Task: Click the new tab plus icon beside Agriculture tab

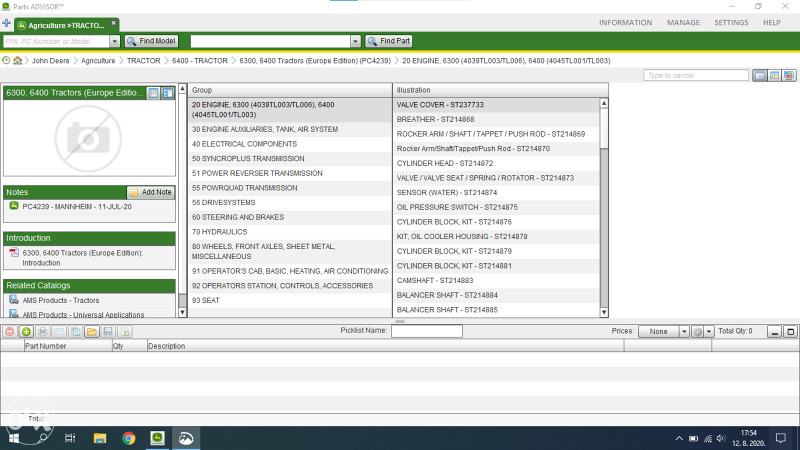Action: [7, 23]
